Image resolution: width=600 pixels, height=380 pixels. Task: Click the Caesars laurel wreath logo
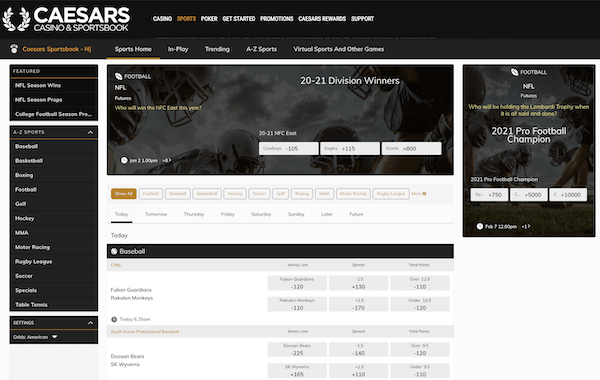click(16, 19)
